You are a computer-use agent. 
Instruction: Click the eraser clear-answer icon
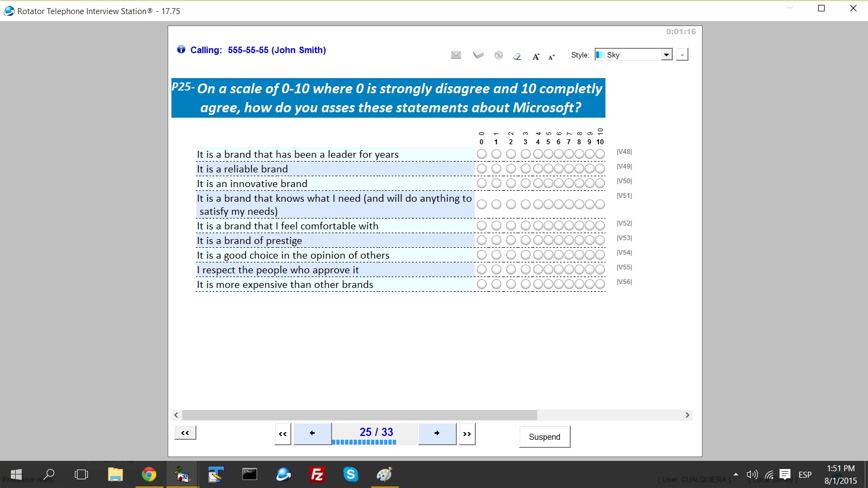517,56
